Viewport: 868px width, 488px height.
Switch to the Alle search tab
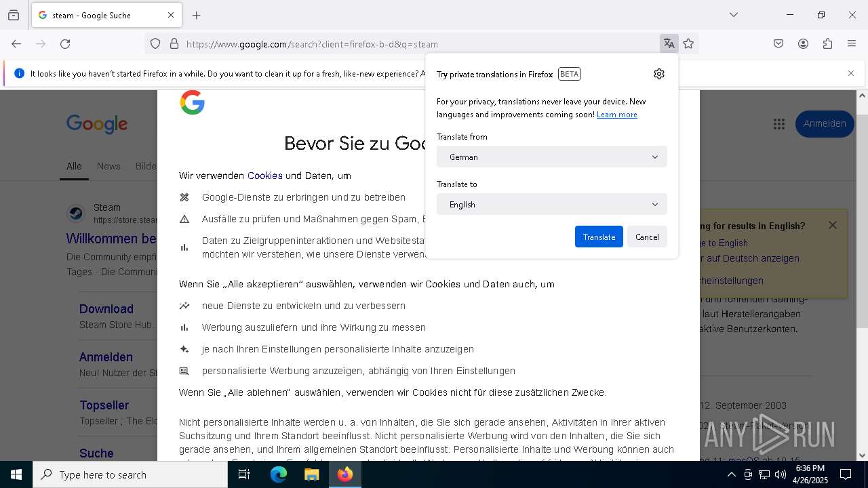pyautogui.click(x=74, y=166)
